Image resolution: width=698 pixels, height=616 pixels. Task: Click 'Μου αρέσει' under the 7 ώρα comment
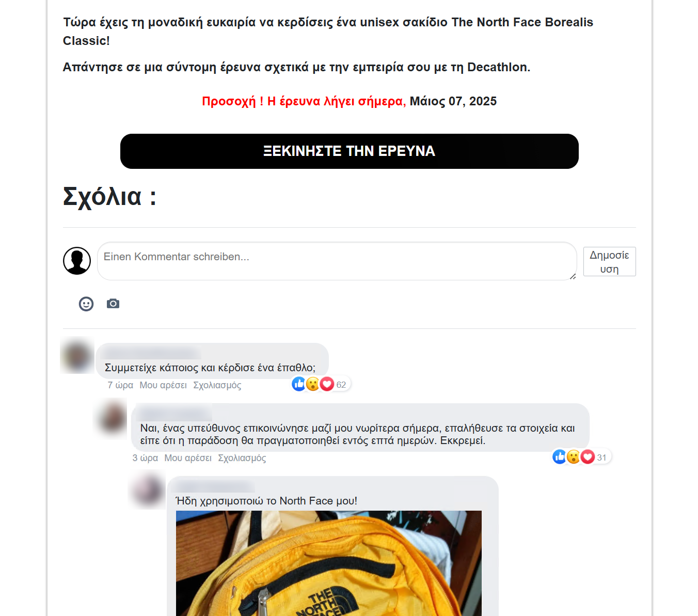coord(163,385)
